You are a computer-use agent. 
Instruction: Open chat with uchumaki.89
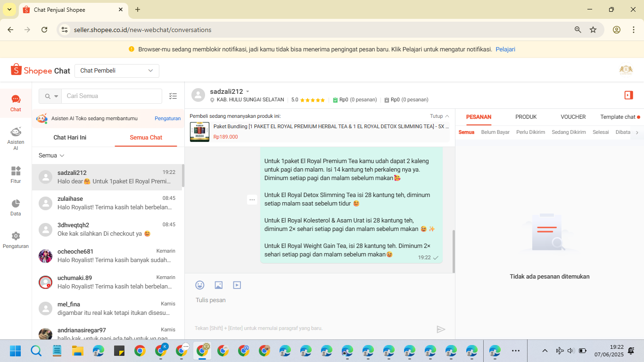tap(107, 282)
